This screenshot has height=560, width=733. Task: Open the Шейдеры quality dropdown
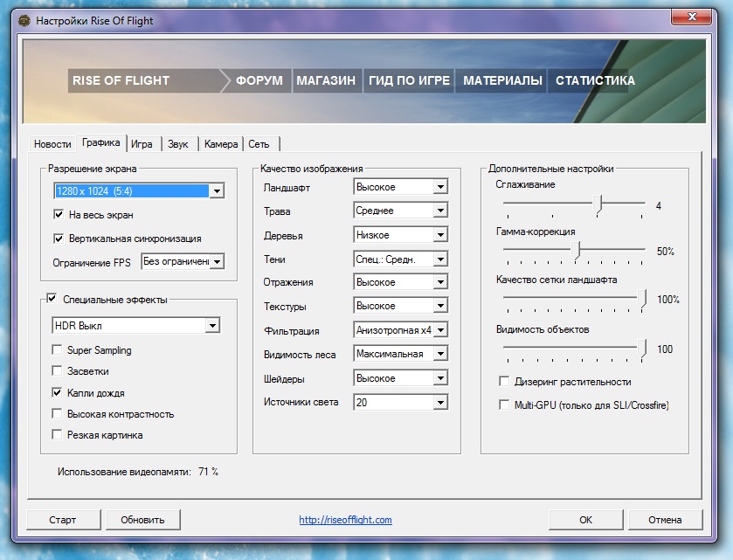pyautogui.click(x=401, y=378)
